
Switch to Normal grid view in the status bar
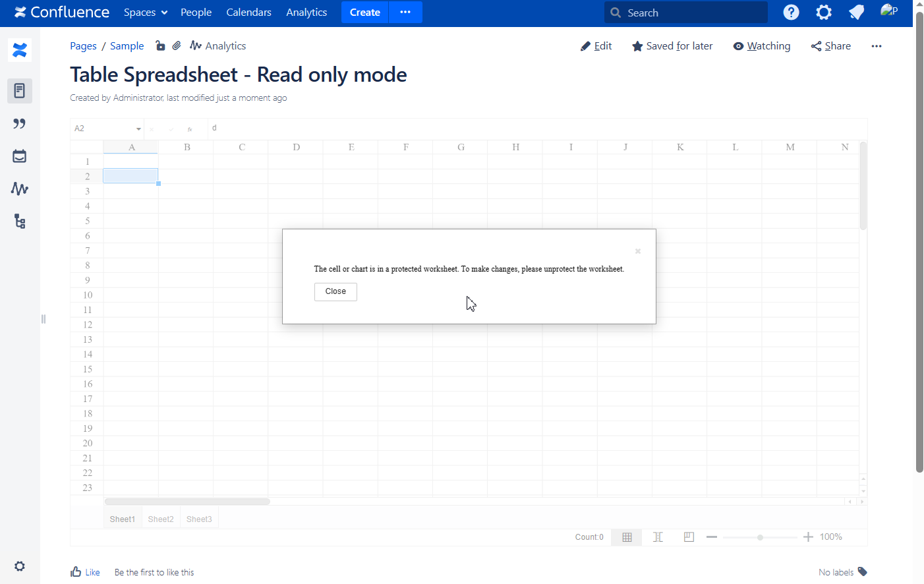(627, 537)
